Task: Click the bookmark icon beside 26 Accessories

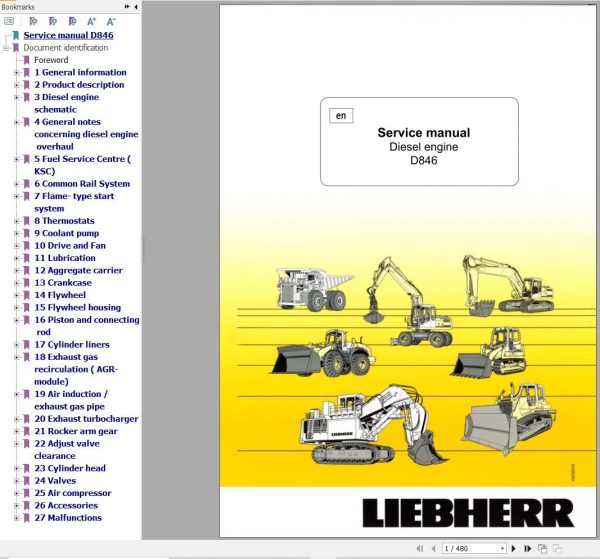Action: coord(26,505)
